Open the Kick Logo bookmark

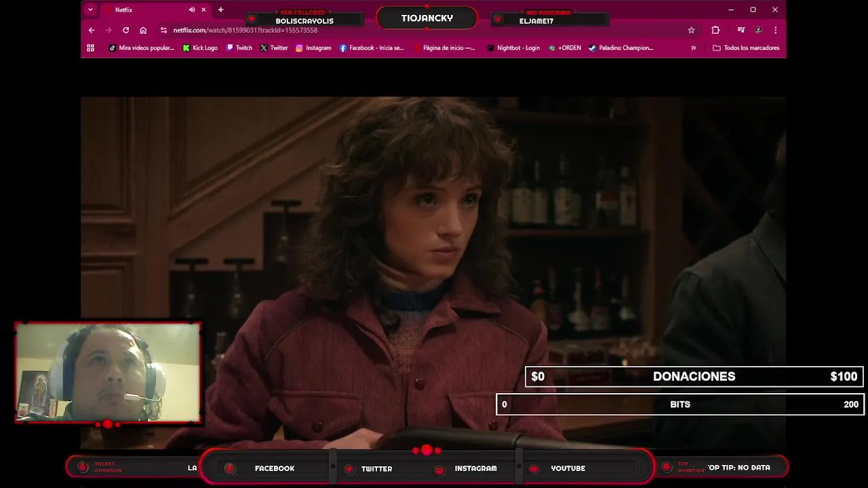[200, 47]
